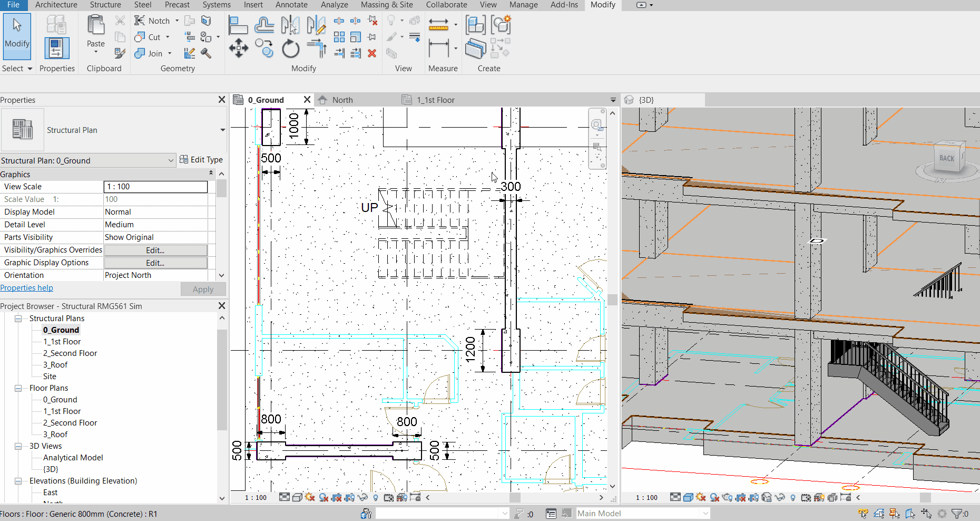980x521 pixels.
Task: Collapse the Structural Plans tree node
Action: [x=18, y=319]
